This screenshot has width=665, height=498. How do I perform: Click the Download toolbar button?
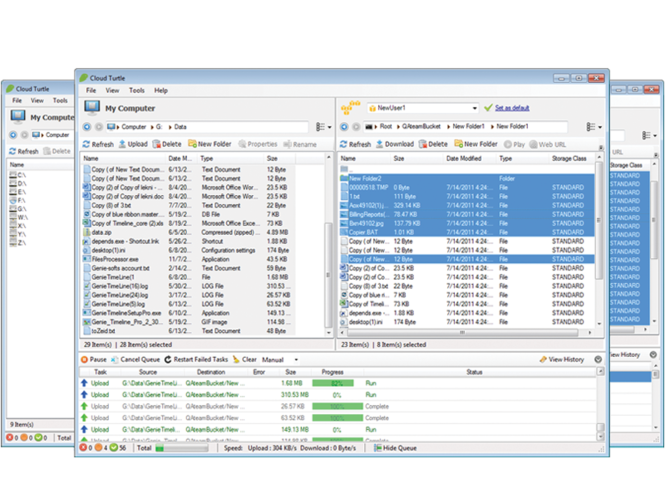point(395,144)
